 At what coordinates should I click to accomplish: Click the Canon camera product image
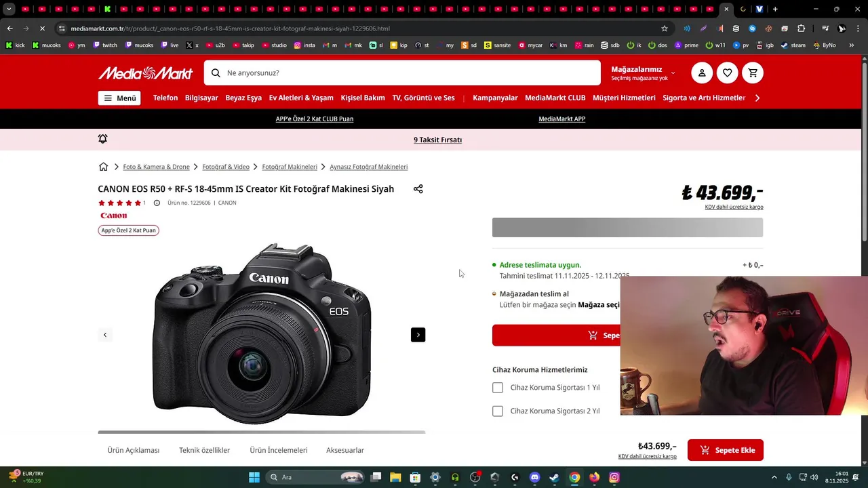(263, 333)
